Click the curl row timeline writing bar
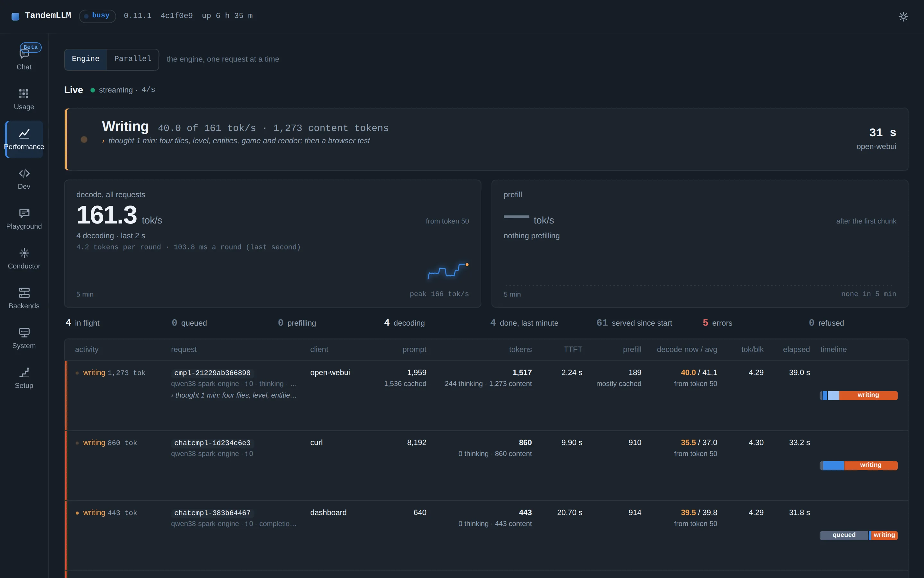Viewport: 924px width, 578px height. (870, 465)
